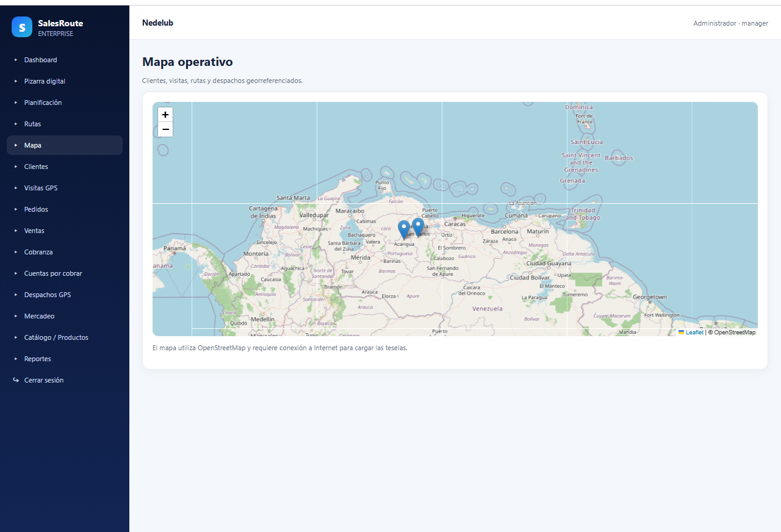Navigate to Cobranza
The width and height of the screenshot is (781, 532).
tap(65, 252)
